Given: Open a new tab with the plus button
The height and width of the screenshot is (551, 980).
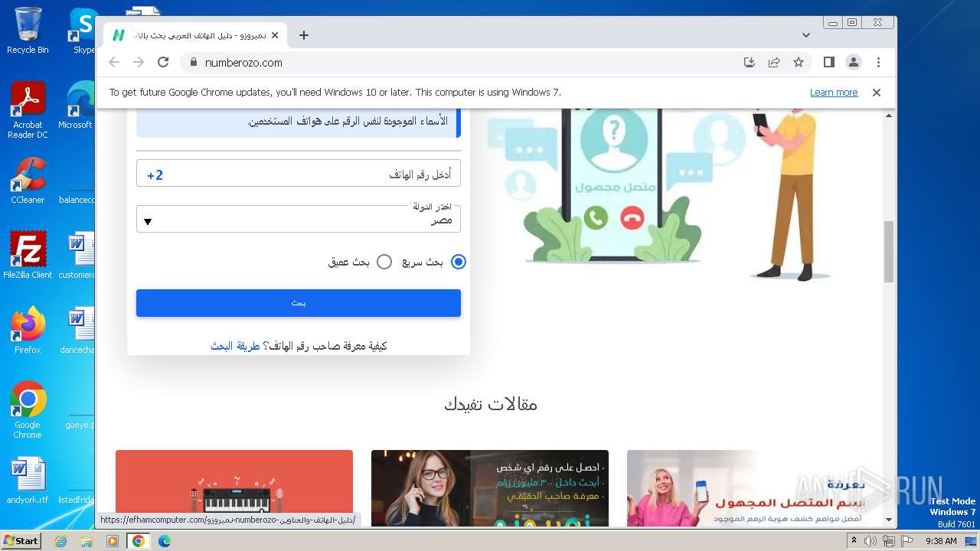Looking at the screenshot, I should 304,35.
